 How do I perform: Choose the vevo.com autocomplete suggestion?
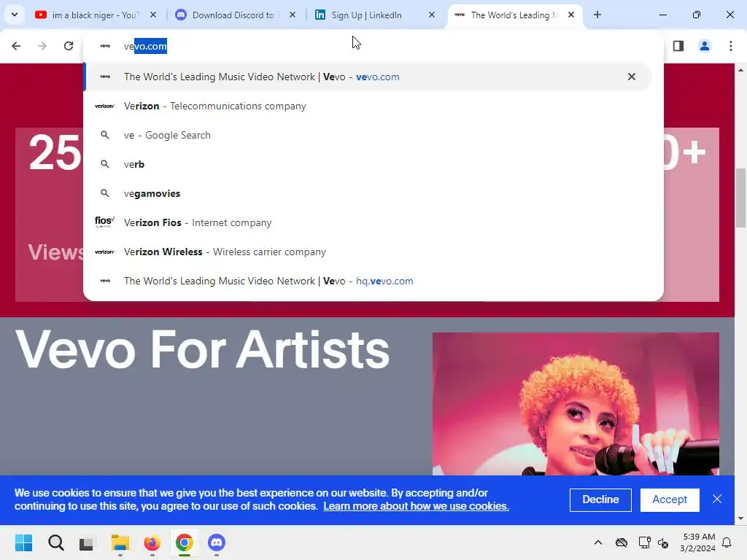[x=367, y=77]
